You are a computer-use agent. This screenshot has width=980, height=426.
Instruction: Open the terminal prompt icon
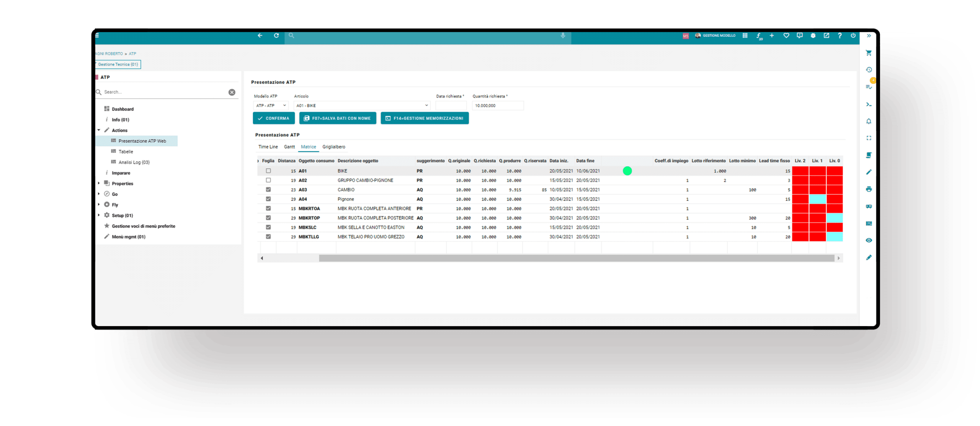click(869, 104)
